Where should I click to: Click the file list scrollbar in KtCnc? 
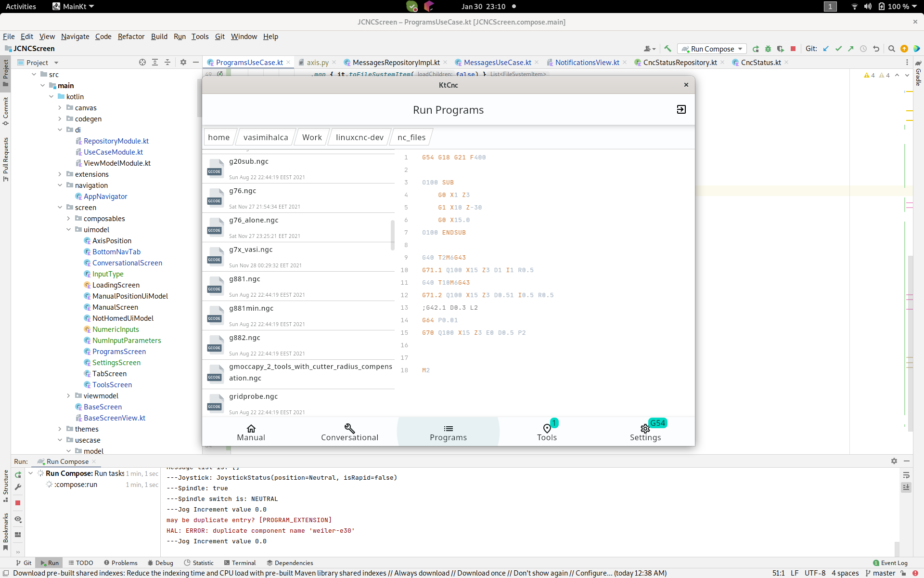pos(393,235)
